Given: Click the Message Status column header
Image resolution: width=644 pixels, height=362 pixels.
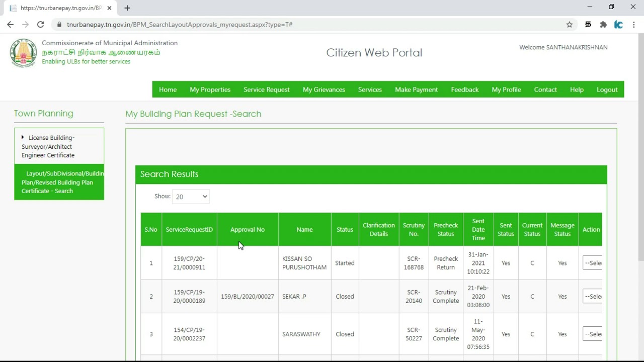Looking at the screenshot, I should coord(562,229).
